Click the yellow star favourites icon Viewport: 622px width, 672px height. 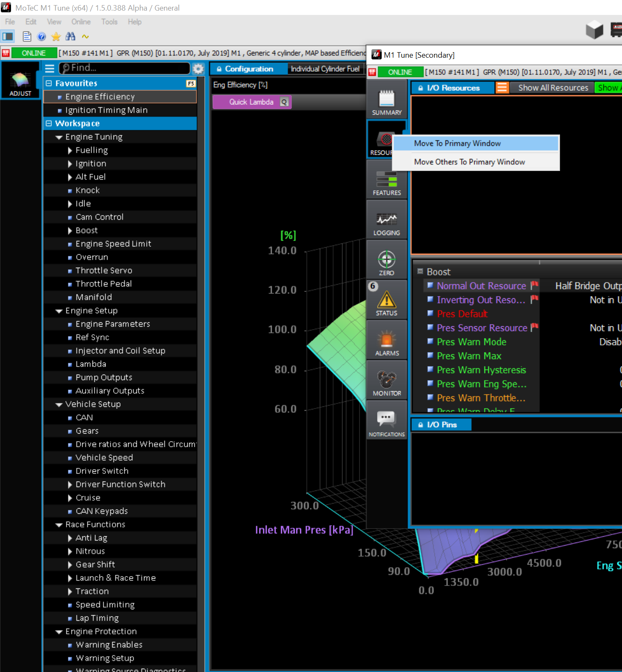click(x=56, y=36)
